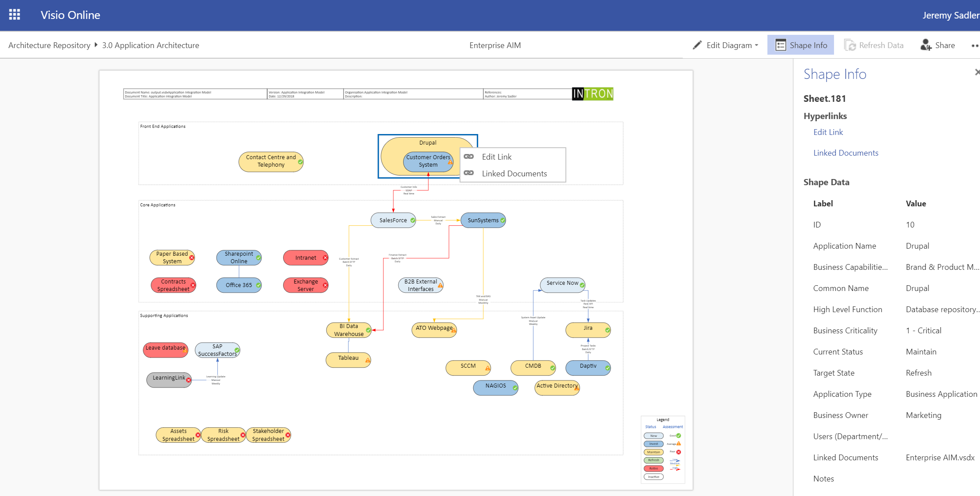Open Linked Documents hyperlink in side panel
The height and width of the screenshot is (496, 980).
[845, 153]
